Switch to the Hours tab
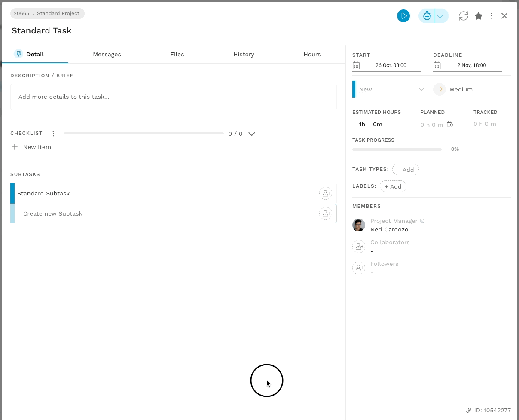Image resolution: width=519 pixels, height=420 pixels. (x=312, y=54)
